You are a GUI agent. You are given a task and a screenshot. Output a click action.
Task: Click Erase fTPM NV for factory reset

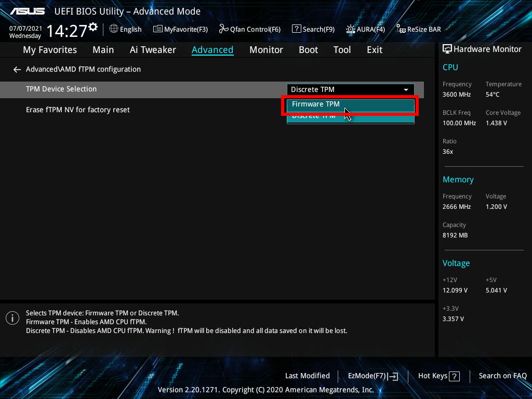click(x=78, y=110)
